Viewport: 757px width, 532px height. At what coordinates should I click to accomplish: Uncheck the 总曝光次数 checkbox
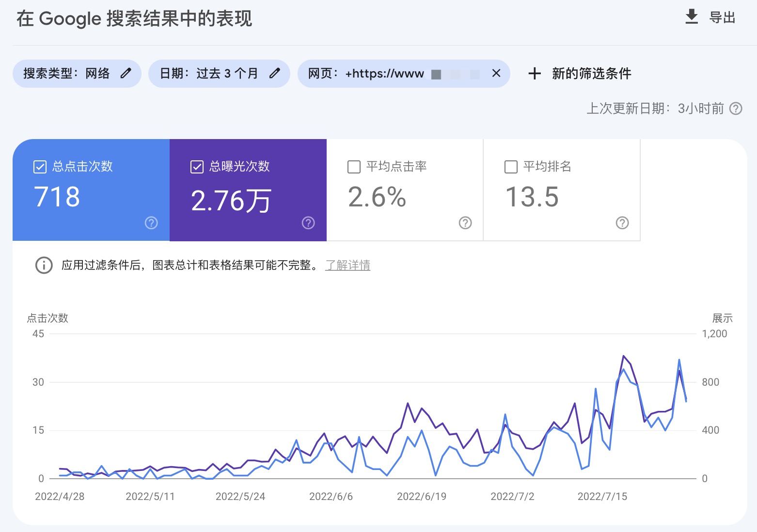click(197, 167)
